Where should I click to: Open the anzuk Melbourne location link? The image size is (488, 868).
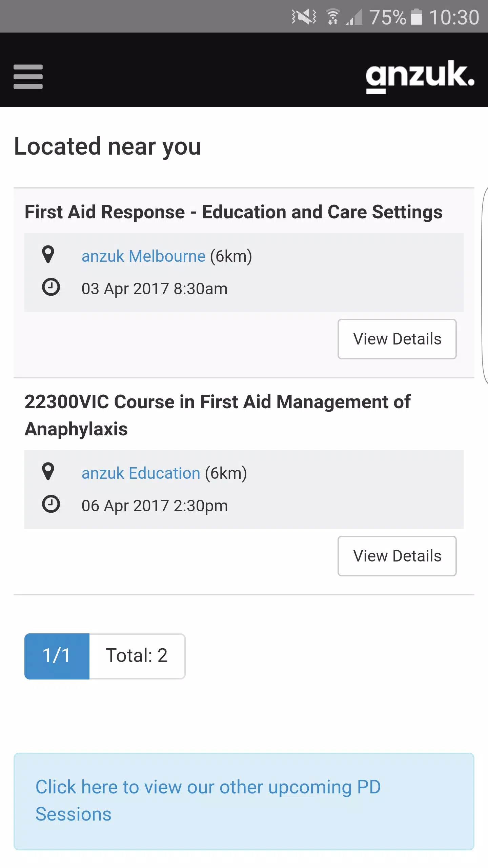143,256
